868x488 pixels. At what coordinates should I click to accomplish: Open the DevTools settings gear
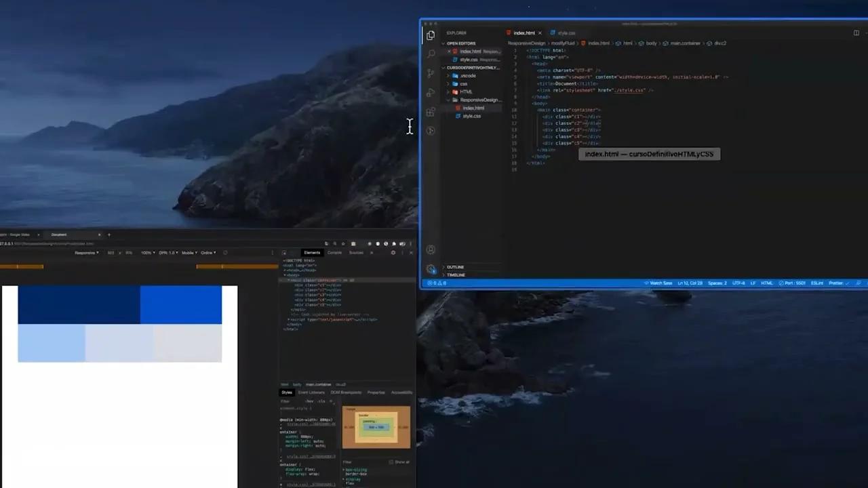(x=393, y=252)
